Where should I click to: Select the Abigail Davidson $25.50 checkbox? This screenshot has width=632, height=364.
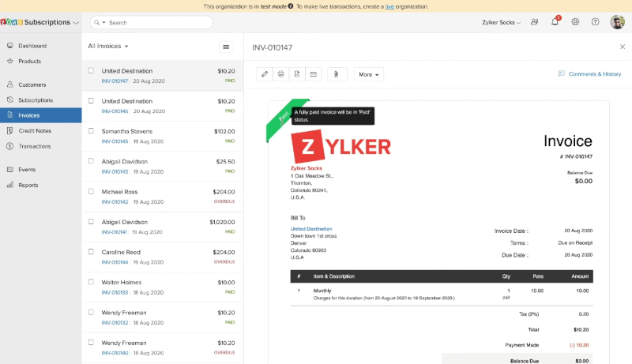[x=91, y=161]
